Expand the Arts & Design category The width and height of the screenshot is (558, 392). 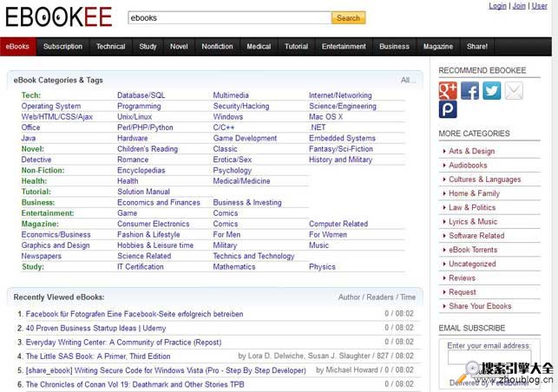pyautogui.click(x=471, y=151)
